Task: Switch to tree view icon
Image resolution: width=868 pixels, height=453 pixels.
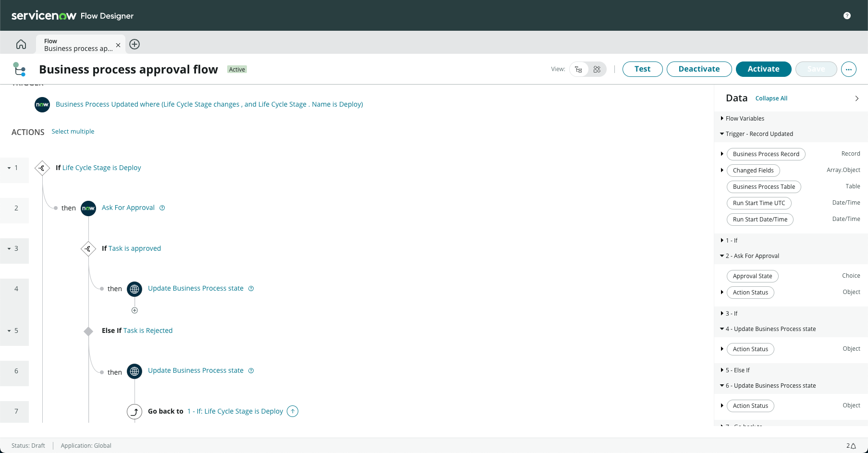Action: [579, 69]
